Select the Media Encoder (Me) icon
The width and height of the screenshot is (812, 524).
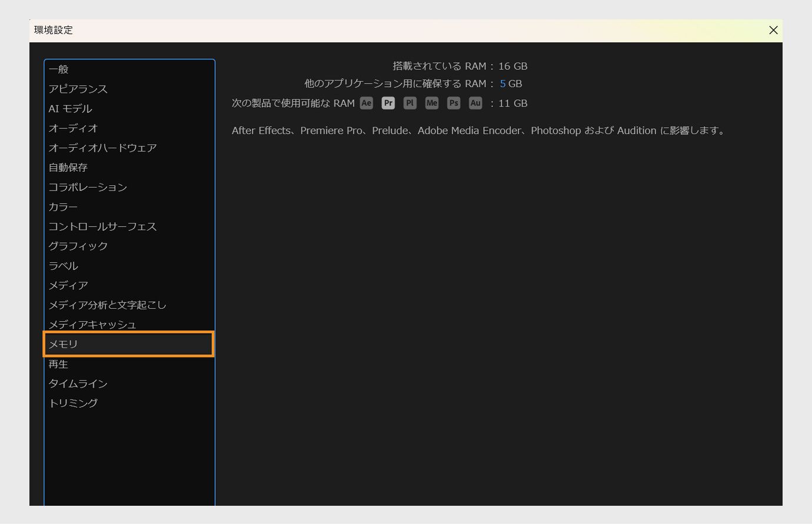click(431, 103)
